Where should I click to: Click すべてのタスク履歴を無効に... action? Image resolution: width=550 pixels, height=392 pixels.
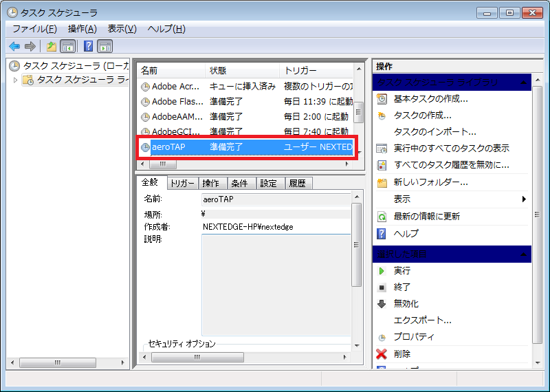point(452,165)
